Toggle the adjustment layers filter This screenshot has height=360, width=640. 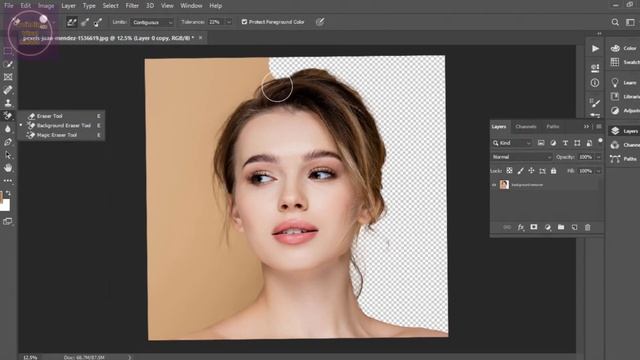(x=553, y=143)
